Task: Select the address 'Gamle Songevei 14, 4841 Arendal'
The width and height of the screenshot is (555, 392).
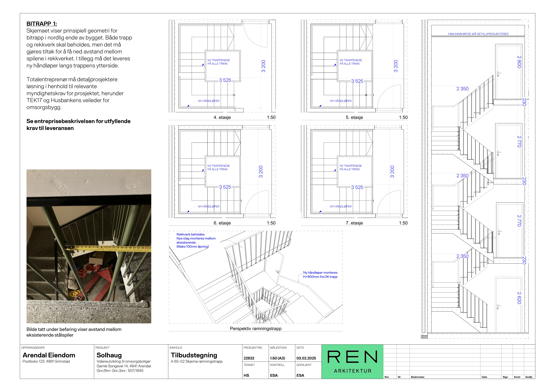Action: (124, 366)
